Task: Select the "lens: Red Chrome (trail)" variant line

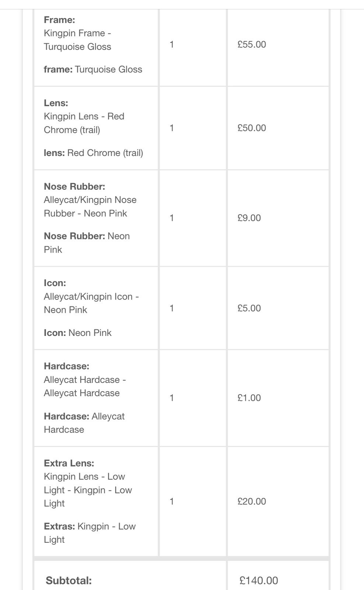Action: click(x=93, y=153)
